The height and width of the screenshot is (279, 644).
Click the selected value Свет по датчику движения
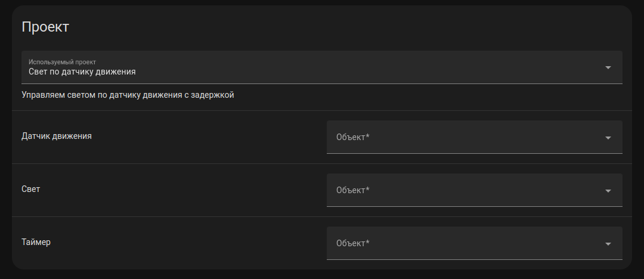[x=82, y=72]
